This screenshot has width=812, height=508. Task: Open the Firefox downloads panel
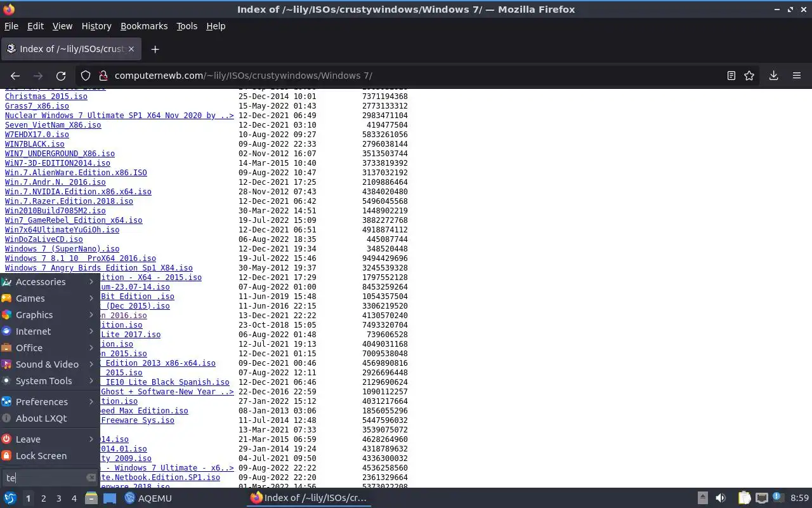(x=773, y=76)
